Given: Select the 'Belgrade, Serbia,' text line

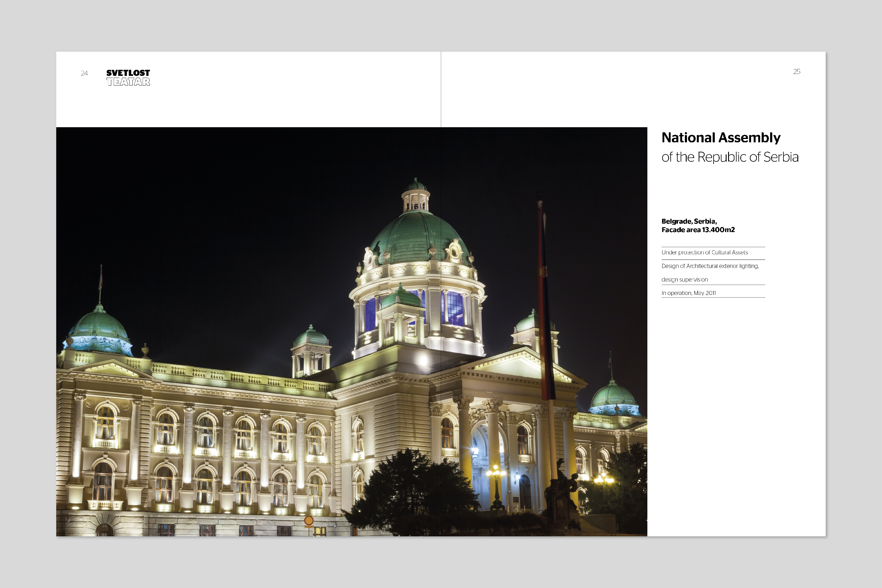Looking at the screenshot, I should tap(689, 221).
